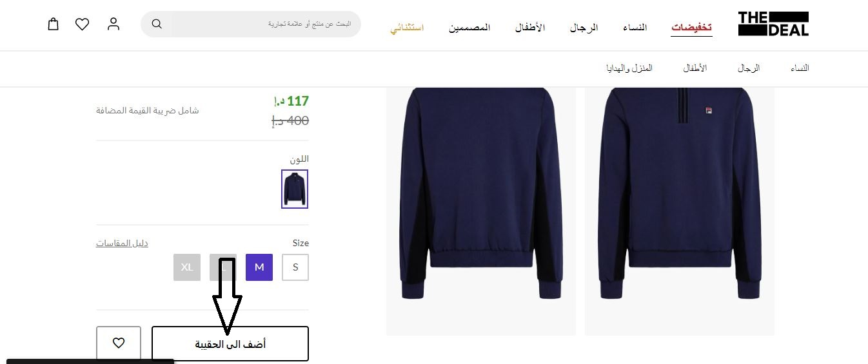The image size is (868, 364).
Task: Click أضف الى الحقيبة add to bag
Action: pos(230,344)
